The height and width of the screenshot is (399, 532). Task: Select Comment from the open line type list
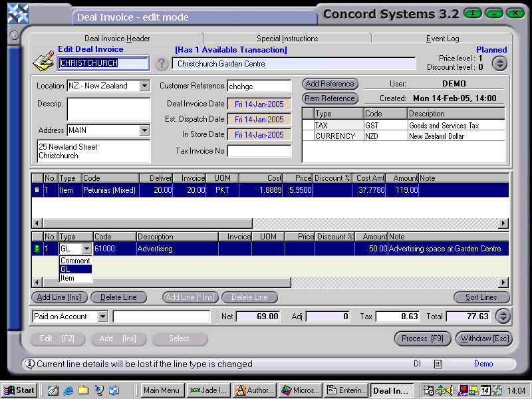[75, 261]
